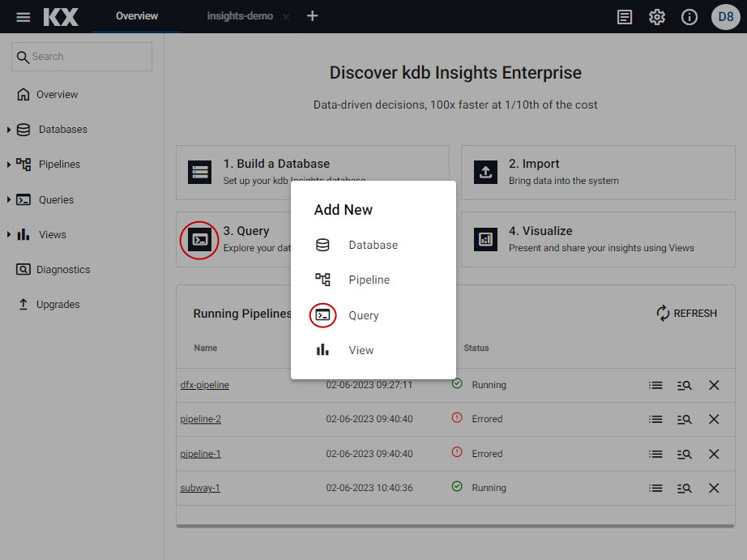Viewport: 747px width, 560px height.
Task: Click the 4. Visualize chart icon
Action: click(x=485, y=239)
